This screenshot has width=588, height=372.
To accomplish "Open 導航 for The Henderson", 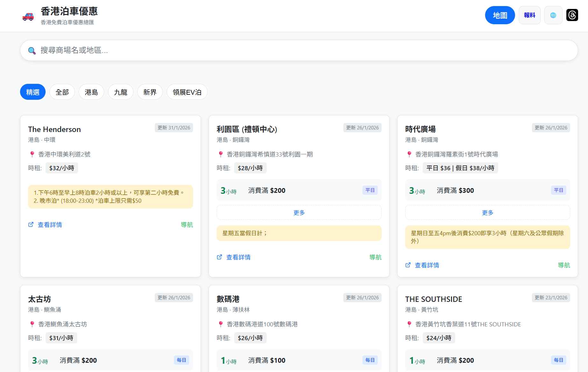I will 187,225.
